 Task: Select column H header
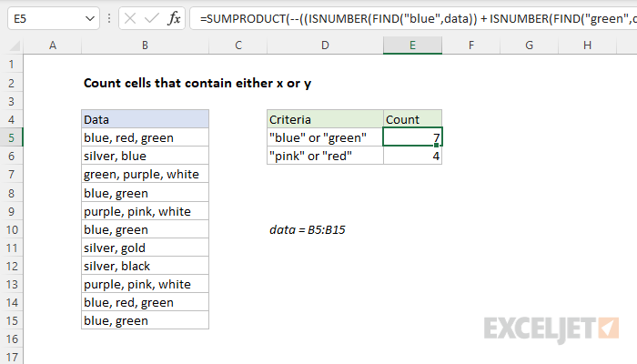(587, 45)
